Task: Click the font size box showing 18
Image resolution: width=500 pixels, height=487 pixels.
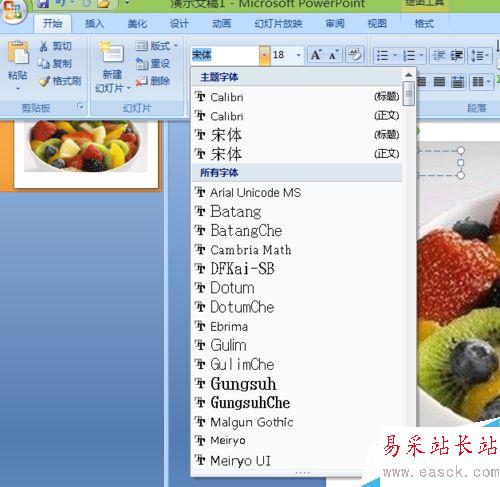Action: pyautogui.click(x=283, y=55)
